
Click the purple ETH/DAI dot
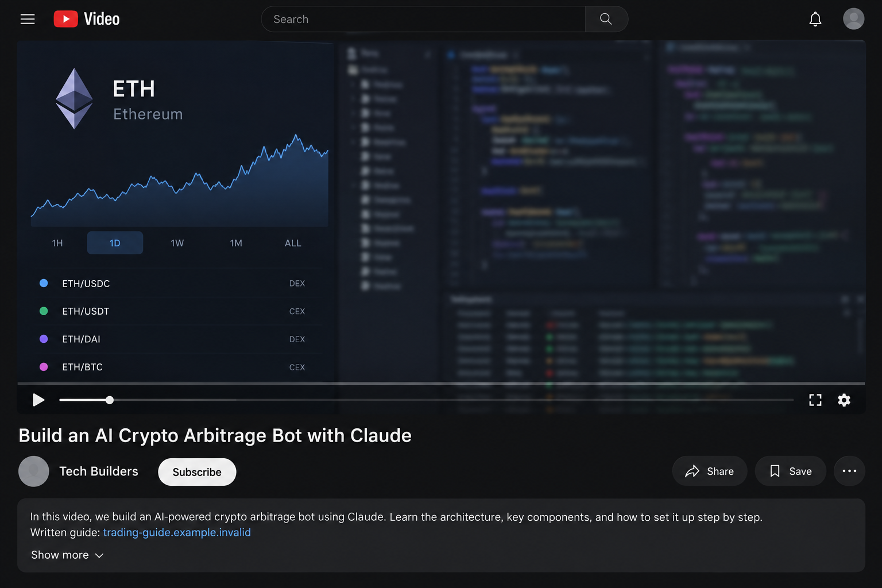44,339
